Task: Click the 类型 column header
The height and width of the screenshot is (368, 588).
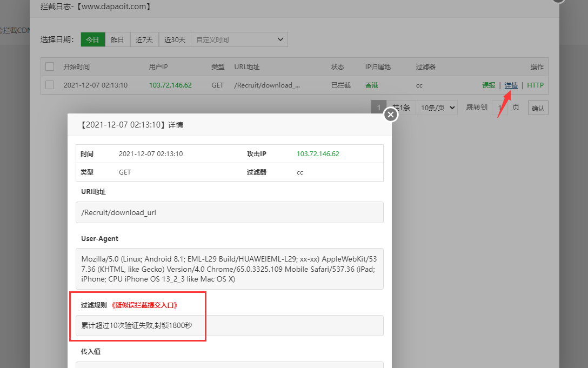Action: 218,67
